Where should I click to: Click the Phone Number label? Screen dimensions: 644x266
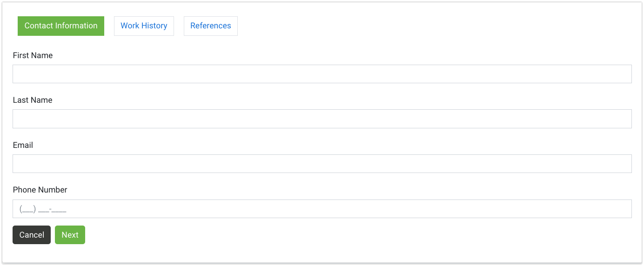40,190
